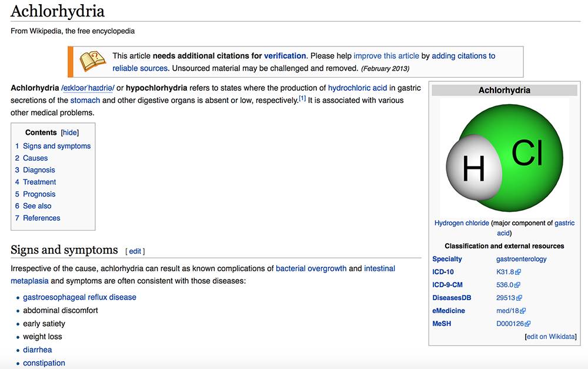588x369 pixels.
Task: Open the ICD-9-CM code 536.0
Action: [505, 285]
